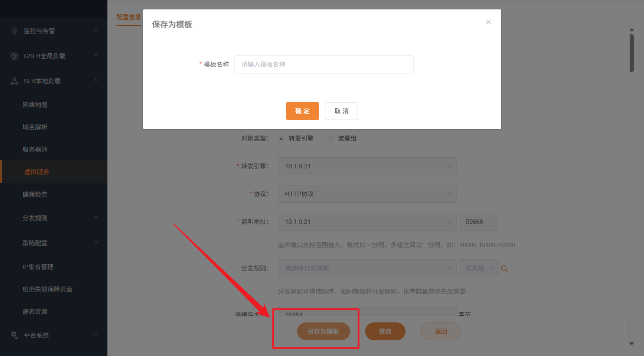Switch to the 配置信息 tab

(x=128, y=17)
